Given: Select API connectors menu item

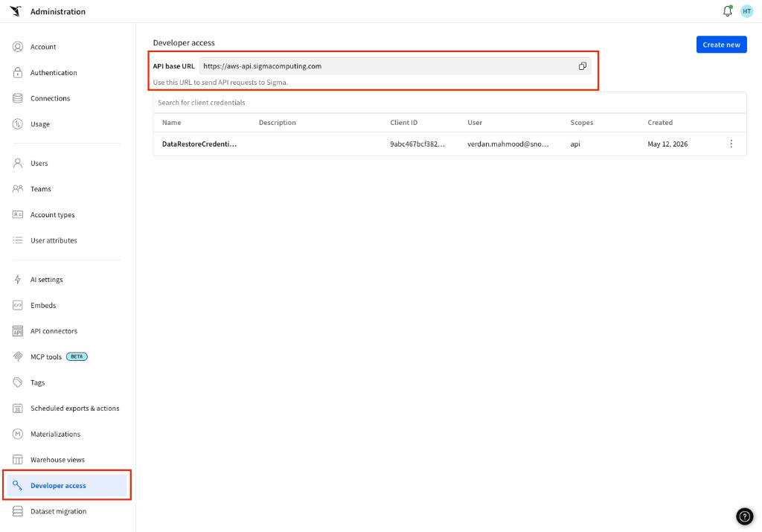Looking at the screenshot, I should click(54, 331).
